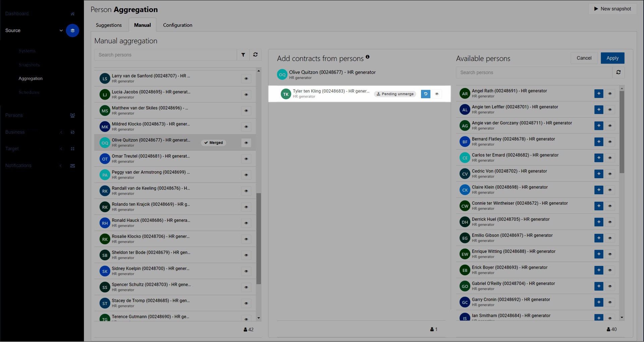Start a New snapshot
Viewport: 644px width, 342px height.
[612, 9]
